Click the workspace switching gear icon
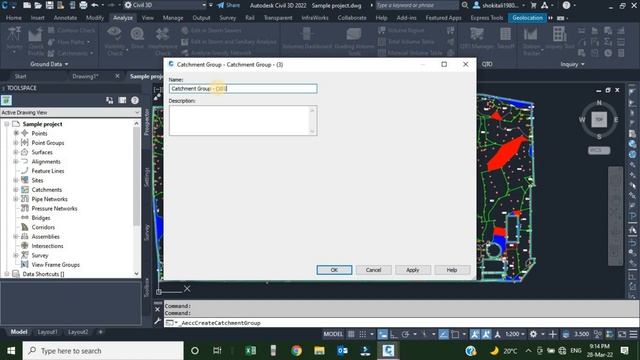This screenshot has width=640, height=360. [533, 334]
